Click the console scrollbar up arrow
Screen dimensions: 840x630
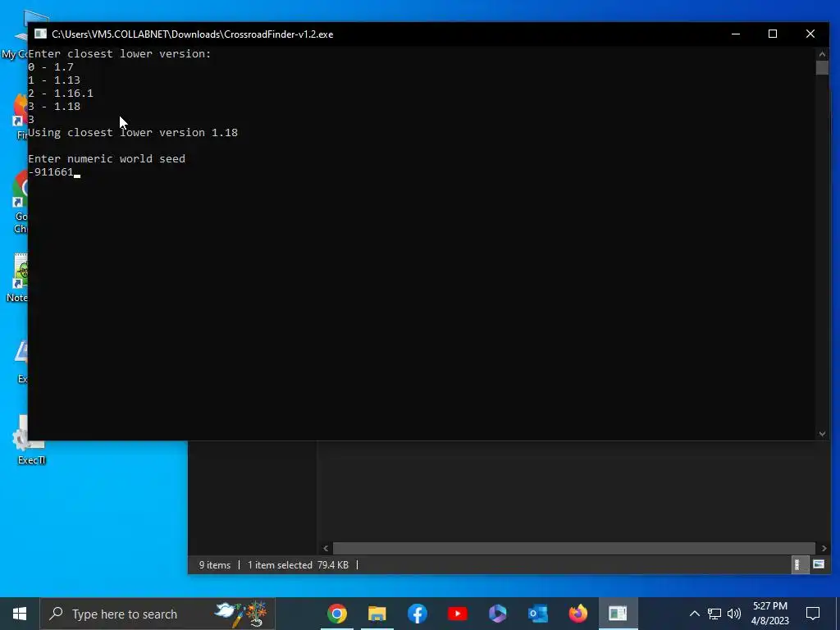point(822,54)
